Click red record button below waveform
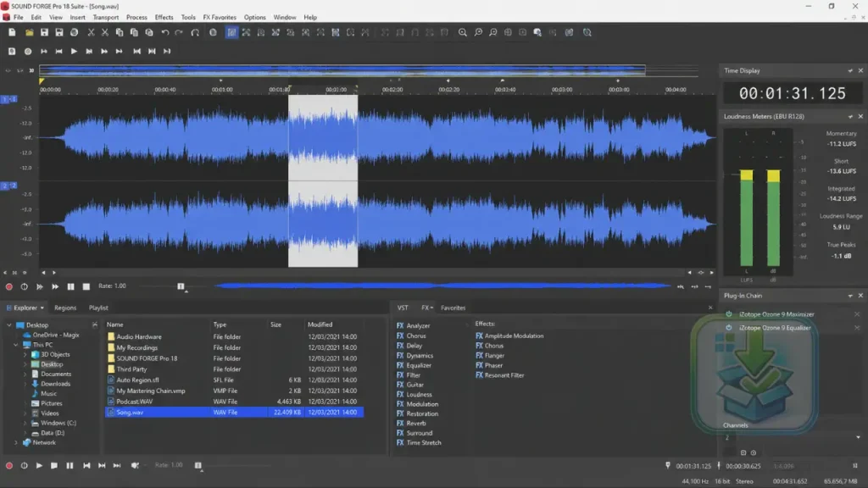Screen dimensions: 868x488 tap(8, 286)
